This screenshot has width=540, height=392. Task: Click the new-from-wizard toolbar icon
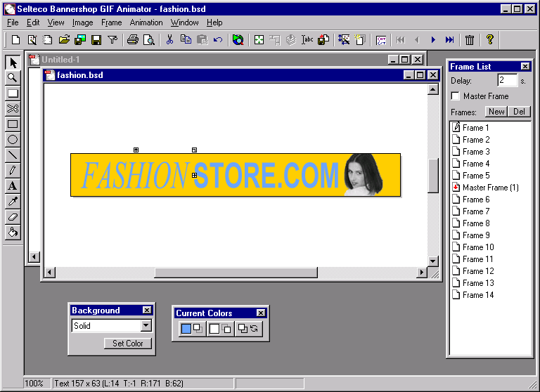tap(32, 40)
